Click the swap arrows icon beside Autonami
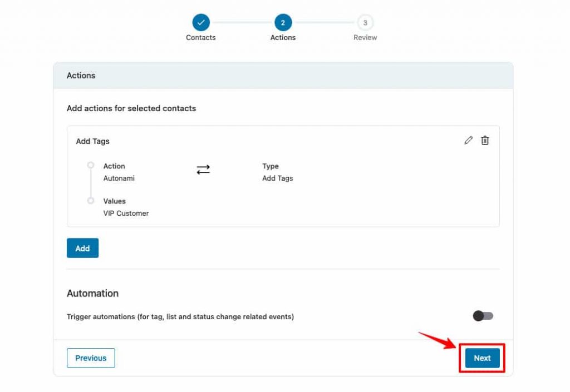The image size is (570, 392). (x=203, y=170)
